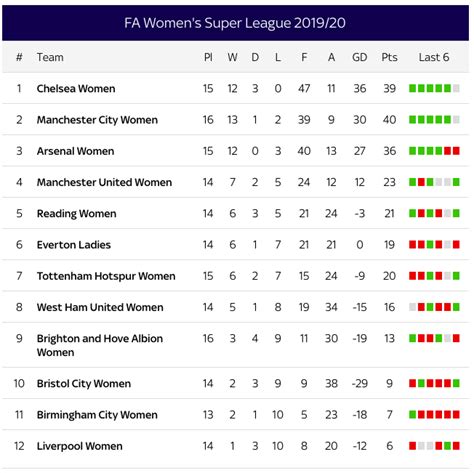This screenshot has width=474, height=473.
Task: Click the Chelsea Women team name
Action: [76, 89]
